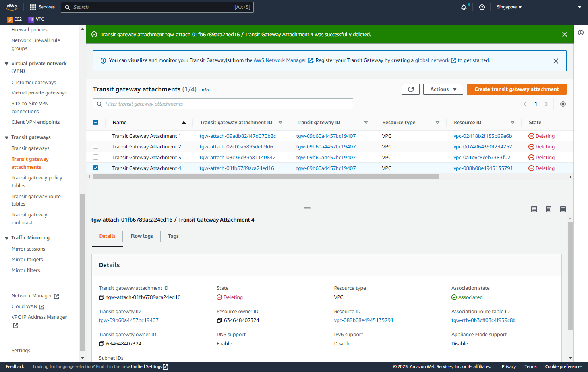The width and height of the screenshot is (588, 372).
Task: Focus the top AWS search box
Action: (x=157, y=7)
